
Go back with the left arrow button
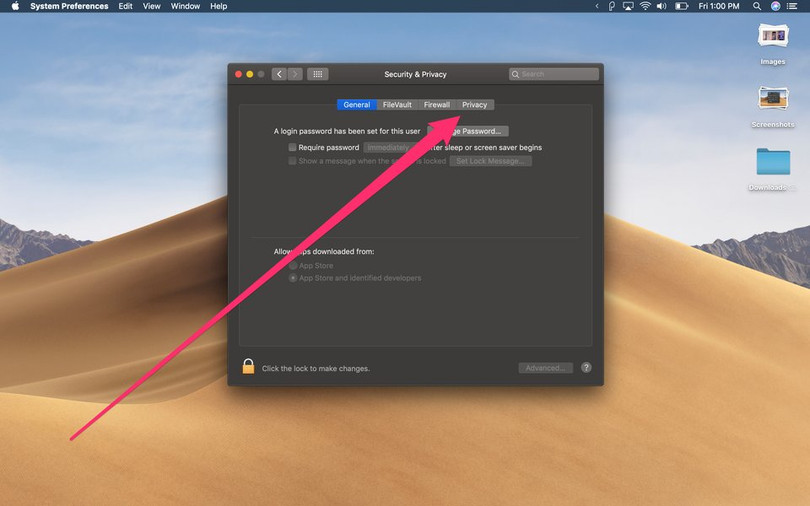(279, 74)
